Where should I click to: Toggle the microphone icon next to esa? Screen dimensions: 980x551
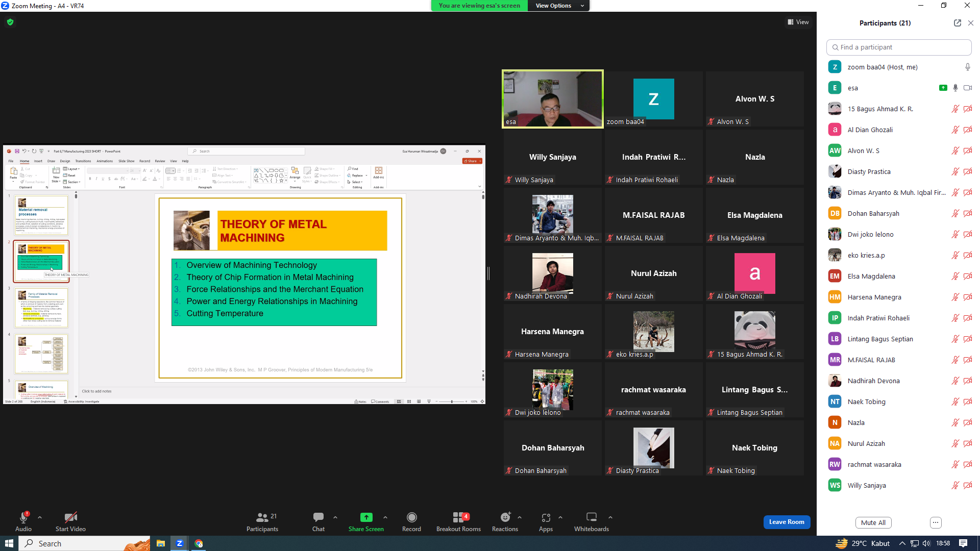(x=955, y=88)
